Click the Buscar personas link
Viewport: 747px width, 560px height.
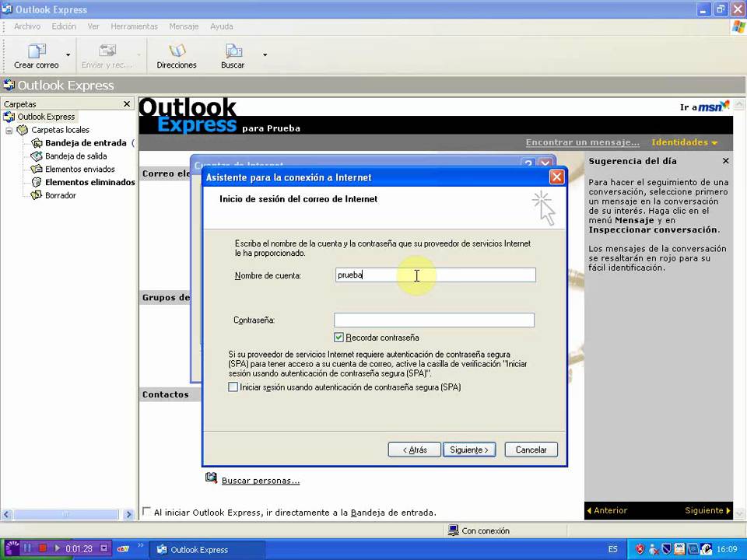point(261,481)
